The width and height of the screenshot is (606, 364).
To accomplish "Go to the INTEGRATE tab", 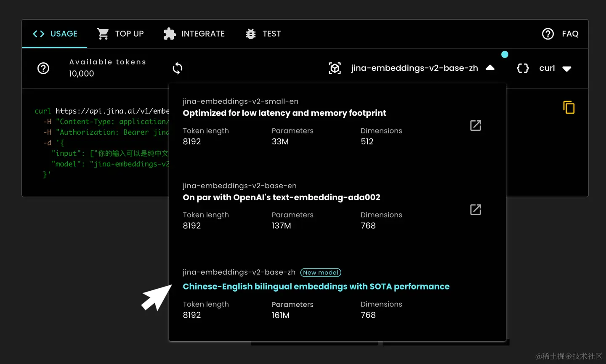I will coord(194,34).
